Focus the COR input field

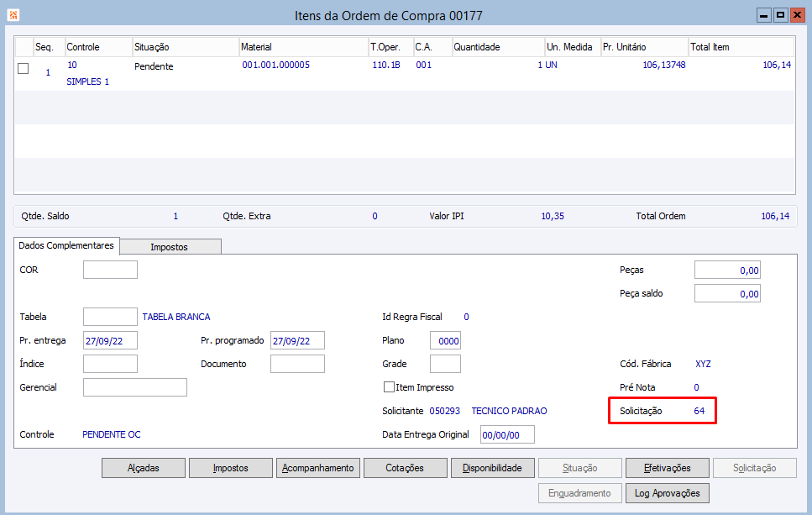coord(110,270)
